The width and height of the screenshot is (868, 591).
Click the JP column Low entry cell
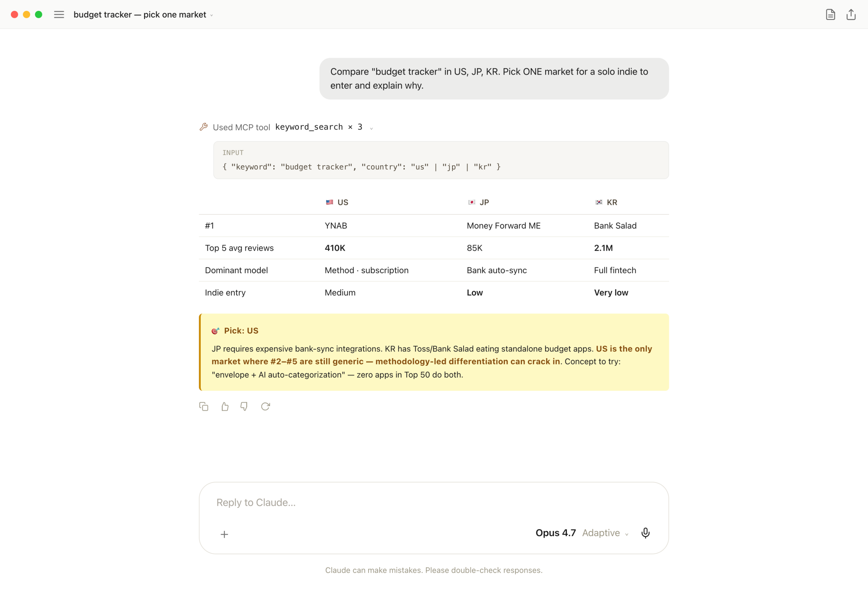click(x=474, y=293)
